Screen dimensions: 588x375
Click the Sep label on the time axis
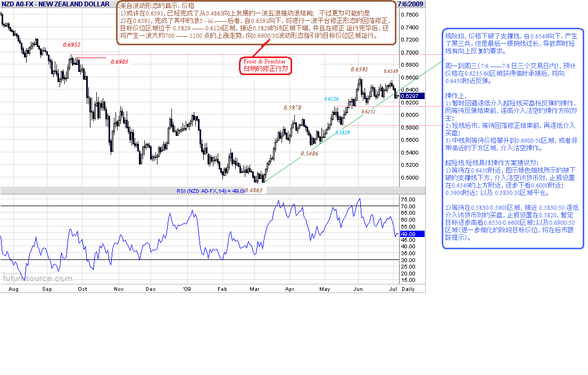pos(47,289)
